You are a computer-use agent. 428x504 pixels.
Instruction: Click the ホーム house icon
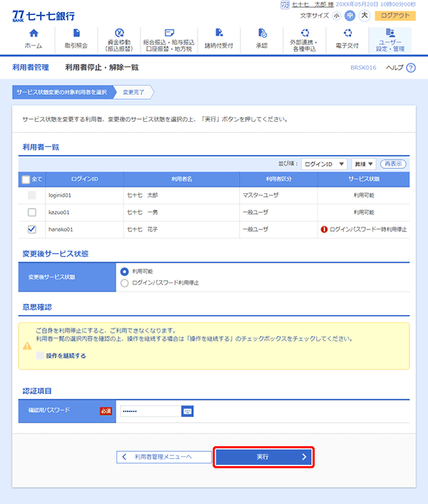[x=33, y=34]
